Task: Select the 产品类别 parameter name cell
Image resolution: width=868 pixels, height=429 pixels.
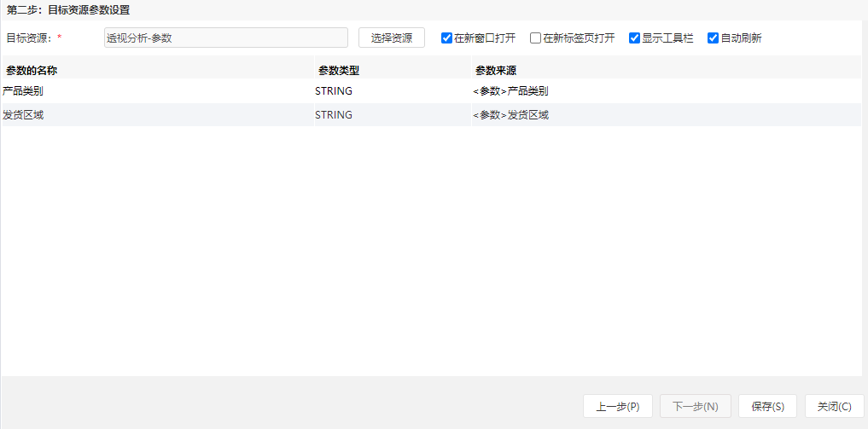Action: (158, 91)
